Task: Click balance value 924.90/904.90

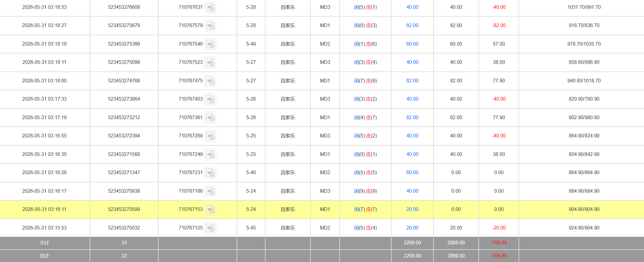Action: (584, 228)
